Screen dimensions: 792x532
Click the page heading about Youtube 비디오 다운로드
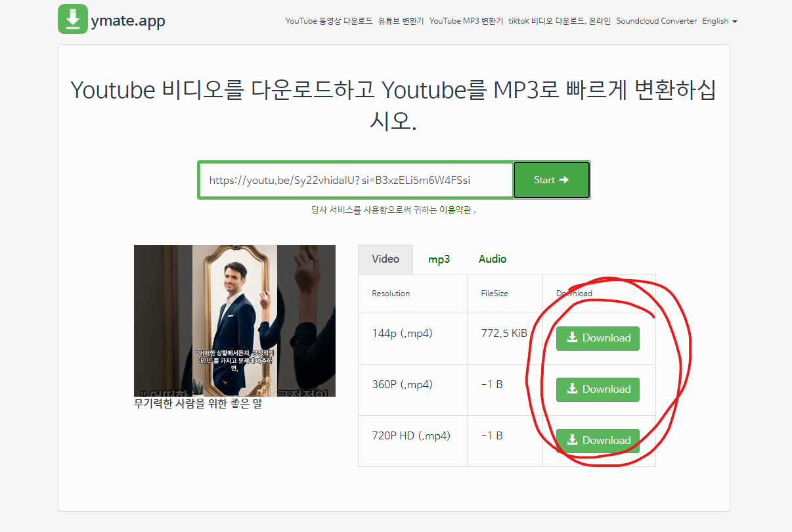[x=393, y=105]
